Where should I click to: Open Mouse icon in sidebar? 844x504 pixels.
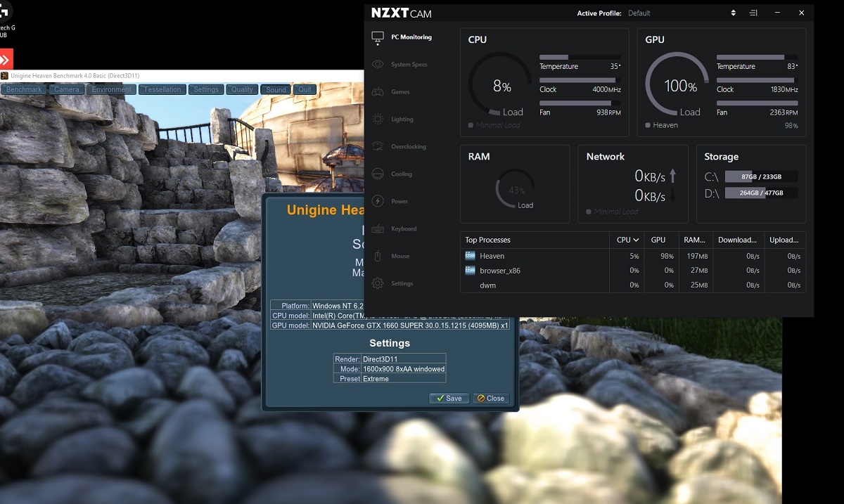pos(378,257)
